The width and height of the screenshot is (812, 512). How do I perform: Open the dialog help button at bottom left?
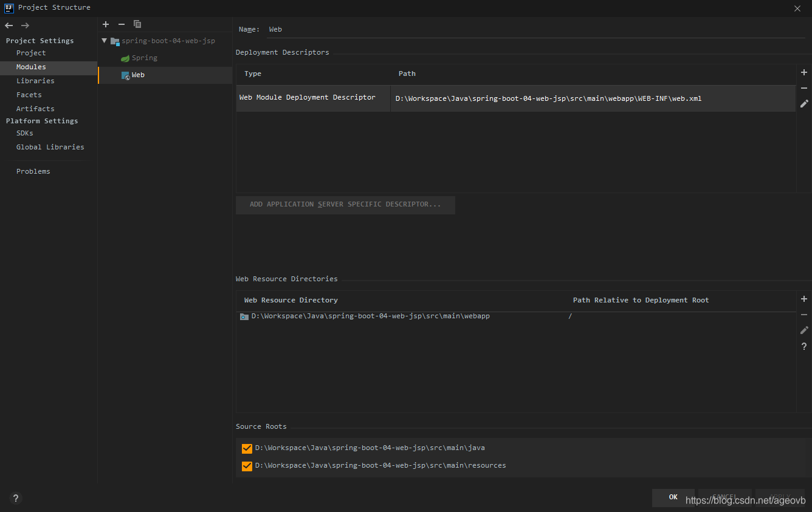coord(16,499)
